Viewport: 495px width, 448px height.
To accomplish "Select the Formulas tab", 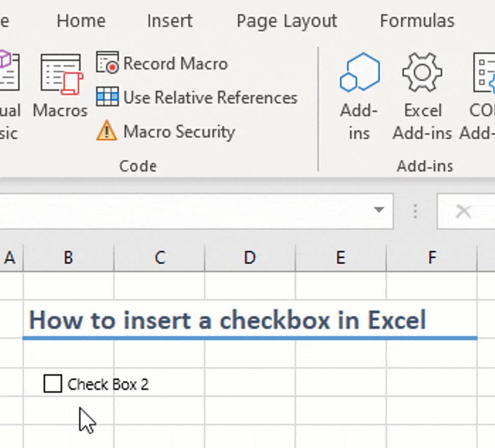I will click(x=417, y=20).
